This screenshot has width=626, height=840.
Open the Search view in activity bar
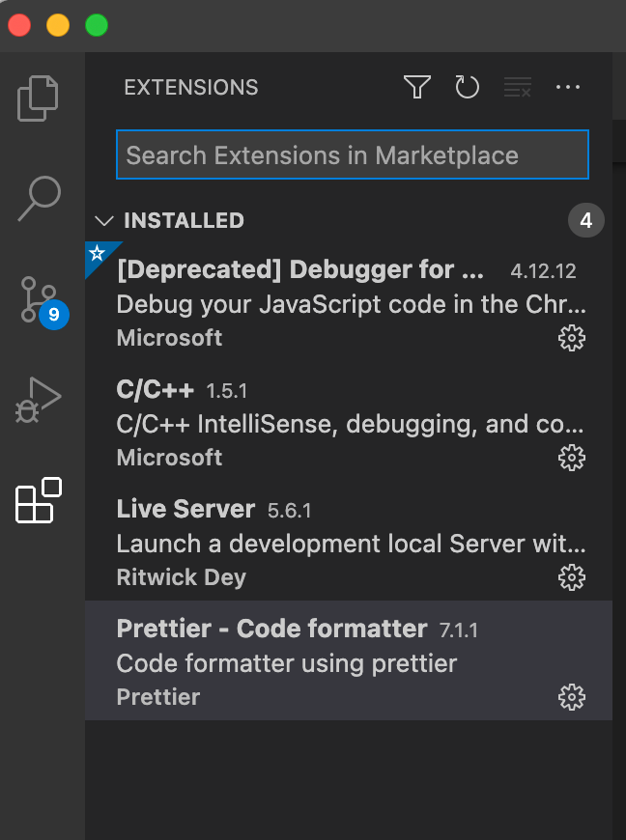pyautogui.click(x=39, y=198)
